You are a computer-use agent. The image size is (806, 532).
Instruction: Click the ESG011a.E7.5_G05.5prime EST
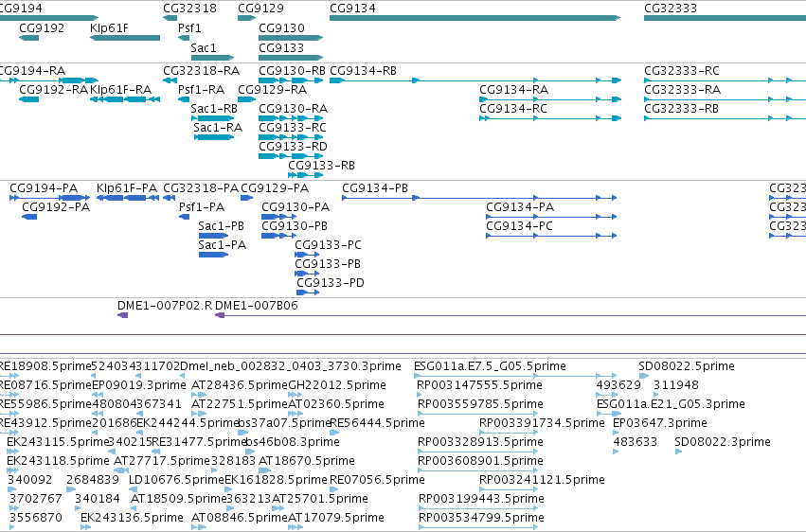click(515, 377)
